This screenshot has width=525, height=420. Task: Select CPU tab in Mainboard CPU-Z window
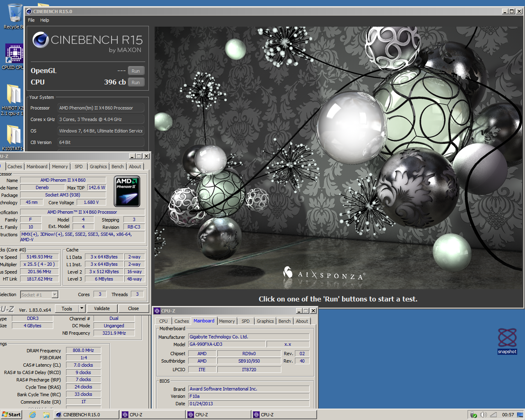click(x=163, y=321)
